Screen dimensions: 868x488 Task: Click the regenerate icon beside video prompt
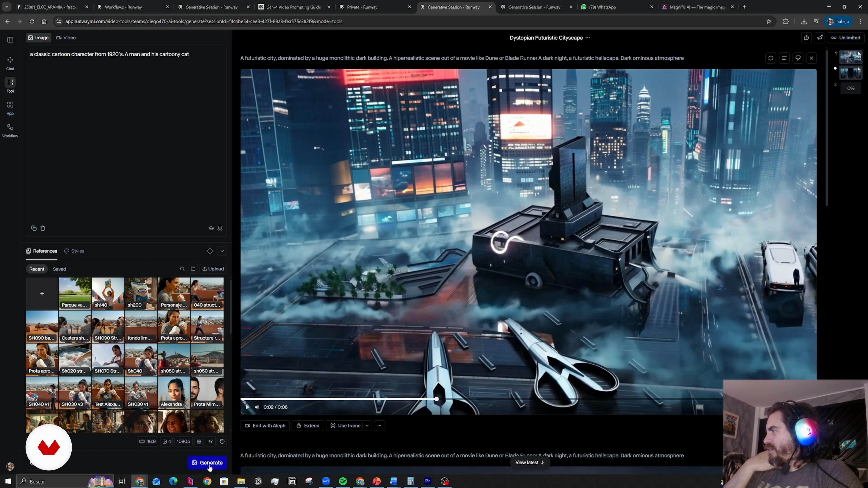tap(771, 58)
